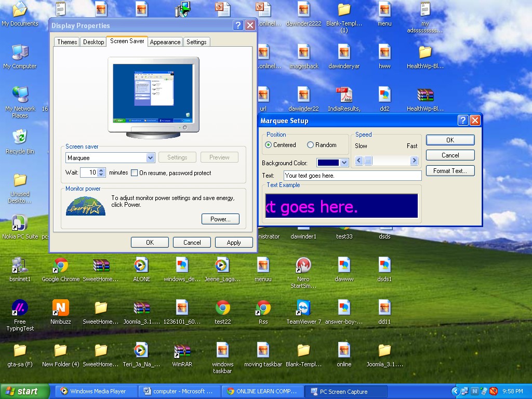
Task: Switch to computer - Microsoft Word taskbar item
Action: [179, 391]
